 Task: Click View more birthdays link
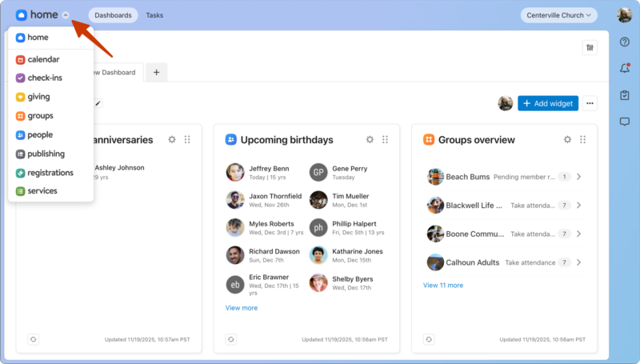242,307
